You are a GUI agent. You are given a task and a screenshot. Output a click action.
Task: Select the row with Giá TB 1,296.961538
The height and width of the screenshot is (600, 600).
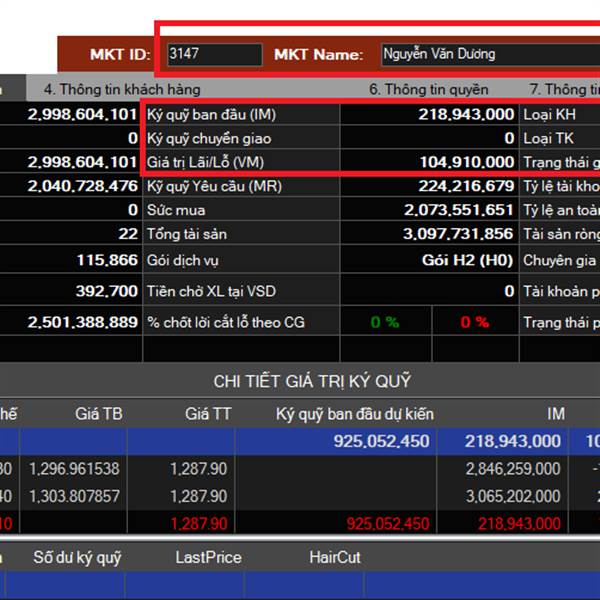(x=74, y=468)
